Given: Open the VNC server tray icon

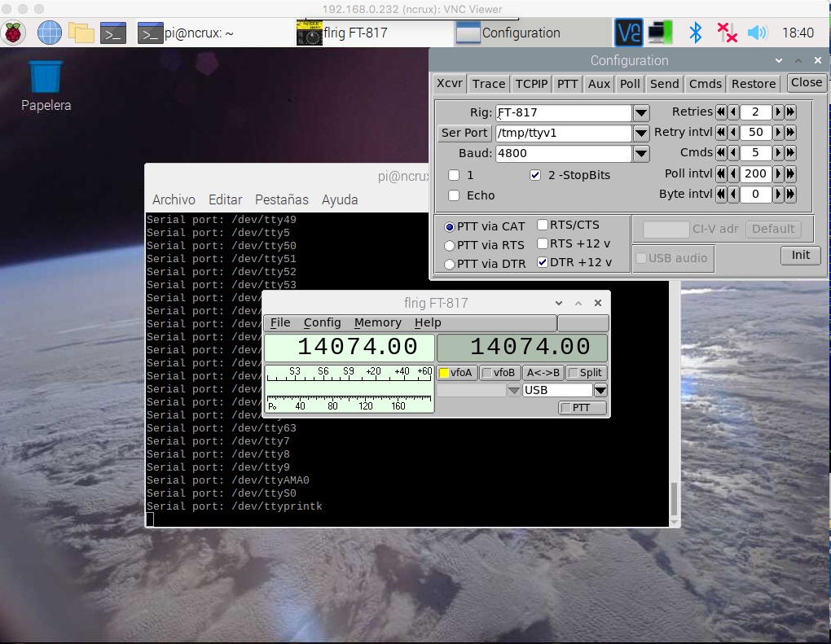Looking at the screenshot, I should click(x=629, y=33).
